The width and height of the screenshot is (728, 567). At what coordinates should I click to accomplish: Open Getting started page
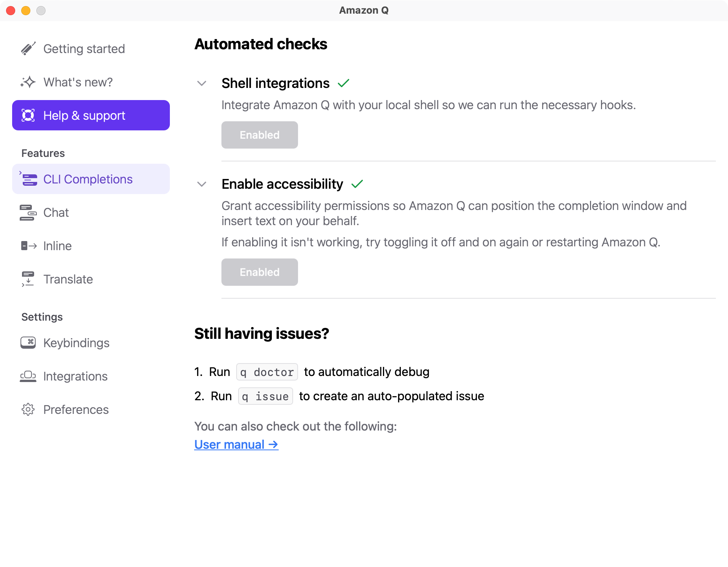[x=91, y=49]
